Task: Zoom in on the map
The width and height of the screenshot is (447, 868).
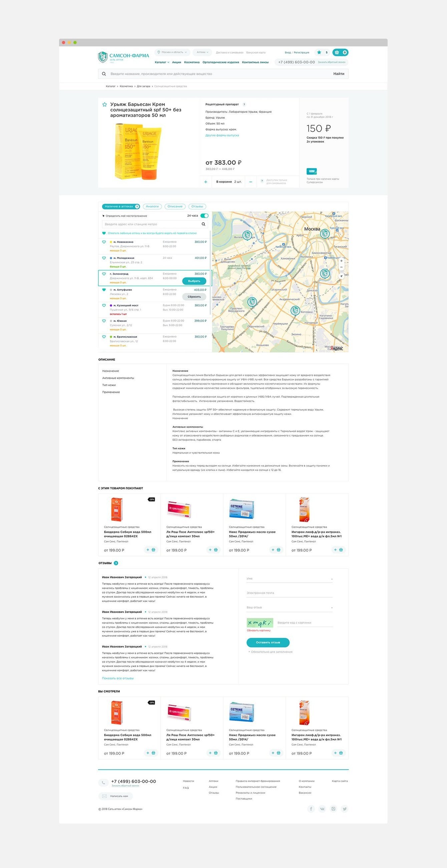Action: (341, 261)
